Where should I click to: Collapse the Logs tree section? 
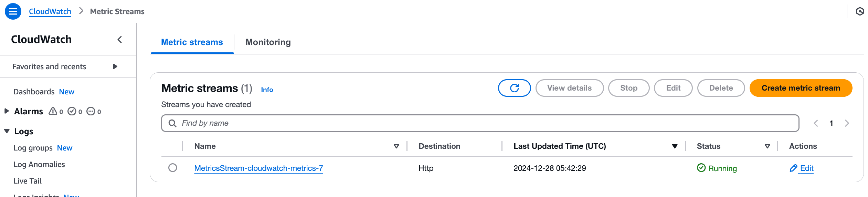pyautogui.click(x=7, y=131)
